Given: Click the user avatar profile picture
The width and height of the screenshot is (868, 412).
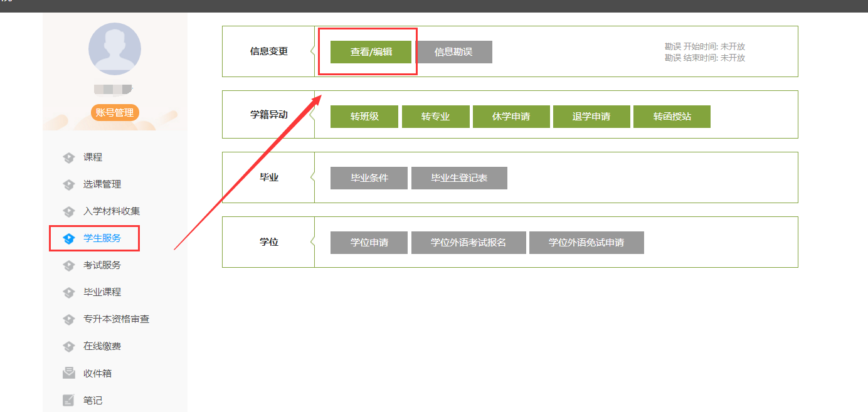Looking at the screenshot, I should [115, 49].
